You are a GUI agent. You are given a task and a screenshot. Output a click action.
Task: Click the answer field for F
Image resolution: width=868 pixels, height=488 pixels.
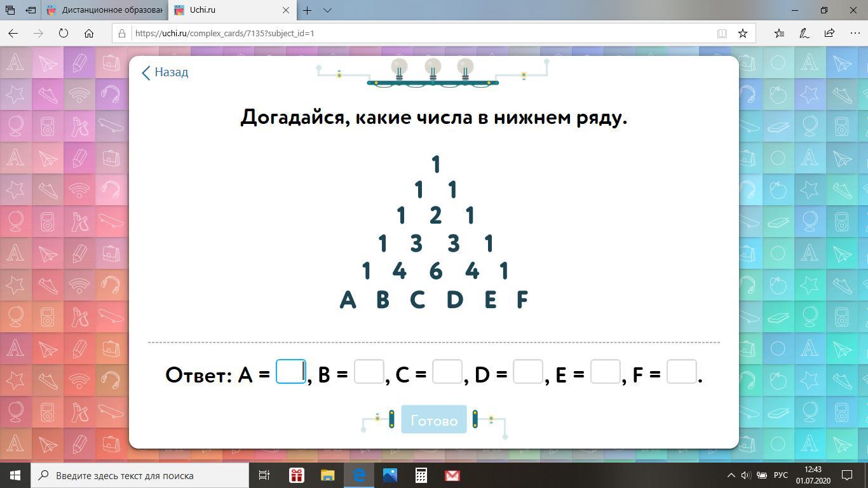[681, 372]
